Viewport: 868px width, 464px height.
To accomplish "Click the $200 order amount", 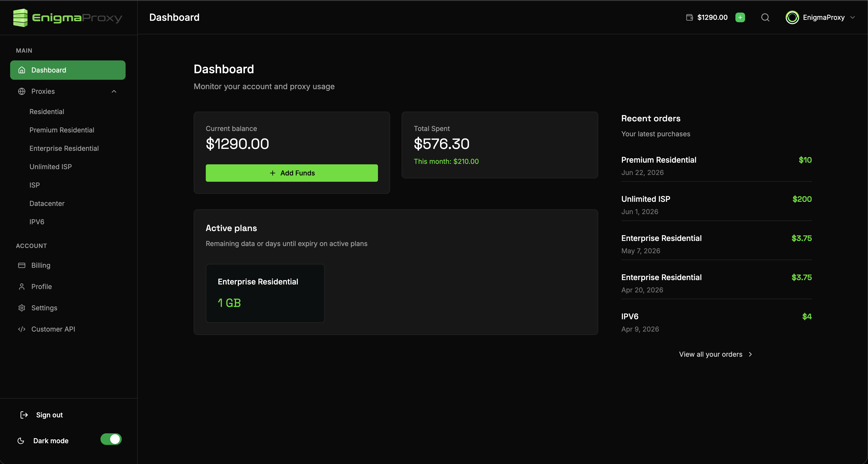I will [x=802, y=199].
